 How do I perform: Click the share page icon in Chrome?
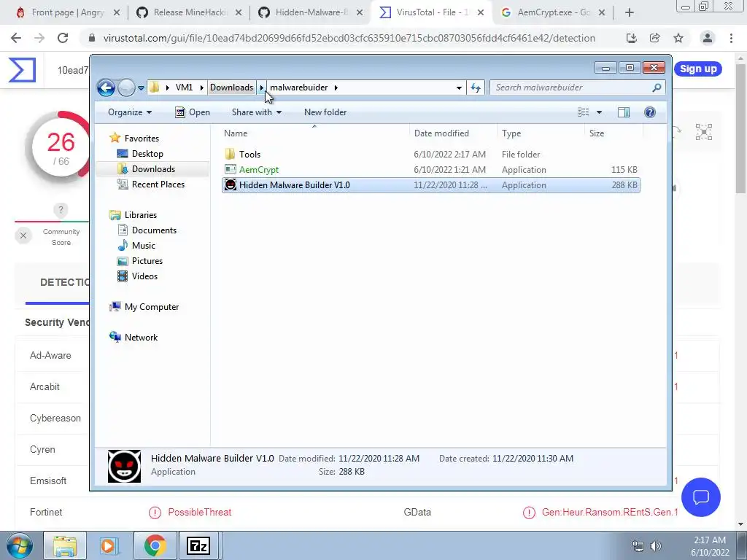coord(655,38)
